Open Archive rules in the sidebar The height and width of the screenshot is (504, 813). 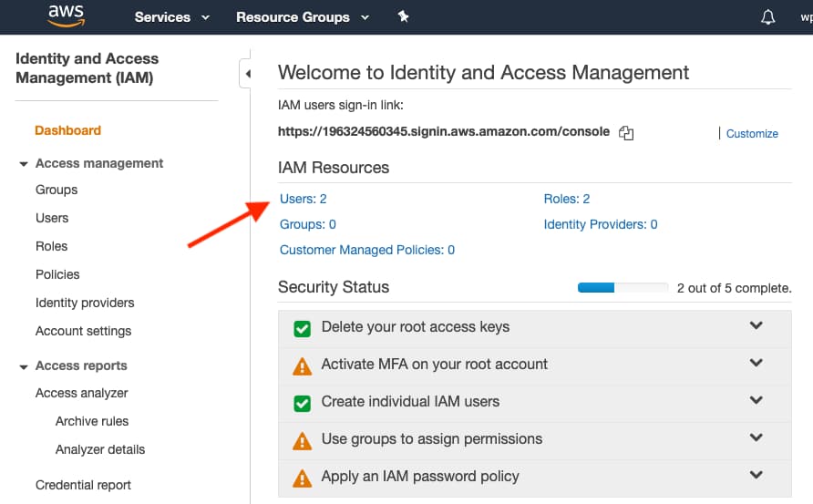(92, 421)
